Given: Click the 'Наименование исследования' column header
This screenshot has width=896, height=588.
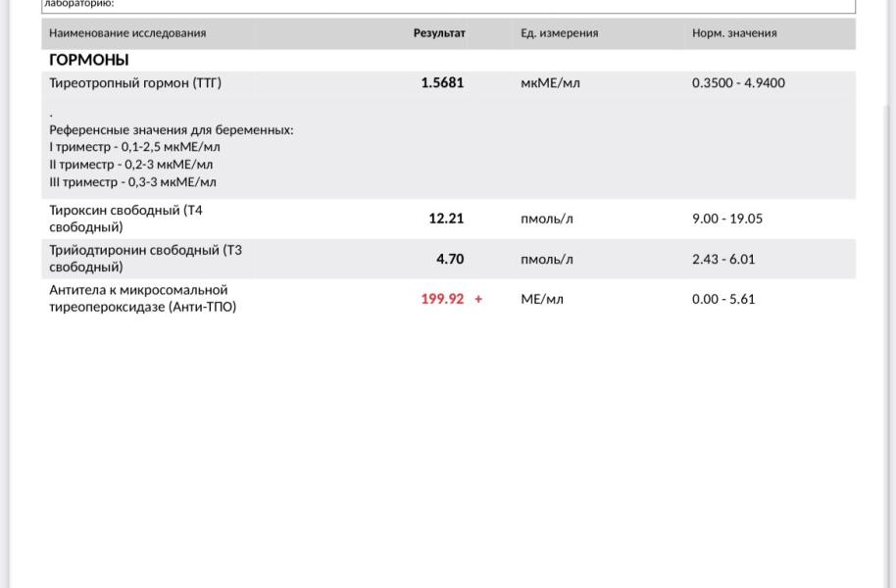Looking at the screenshot, I should pos(127,33).
